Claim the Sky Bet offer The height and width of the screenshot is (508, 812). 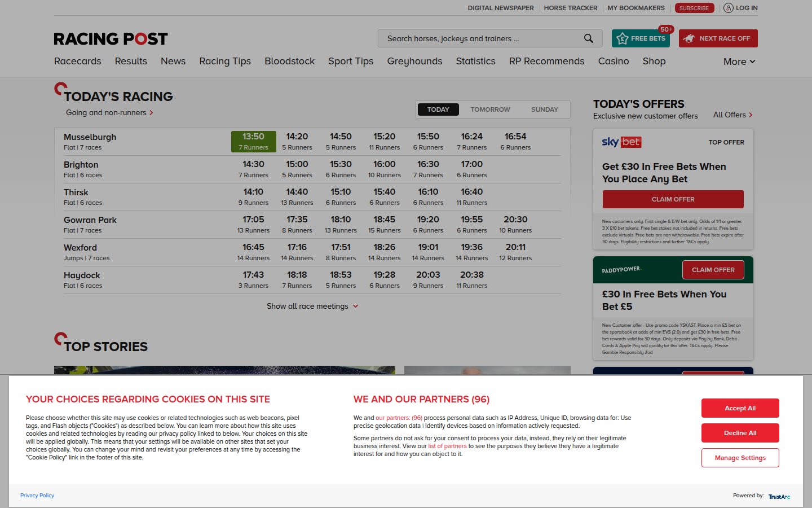[673, 199]
